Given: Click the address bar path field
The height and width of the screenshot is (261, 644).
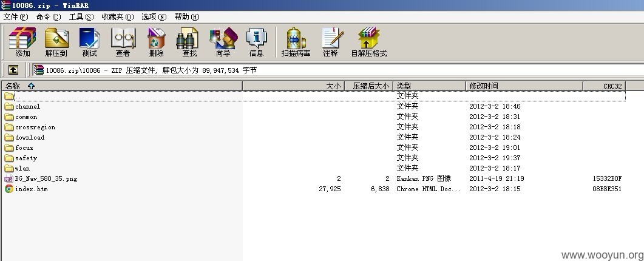Looking at the screenshot, I should [x=338, y=70].
